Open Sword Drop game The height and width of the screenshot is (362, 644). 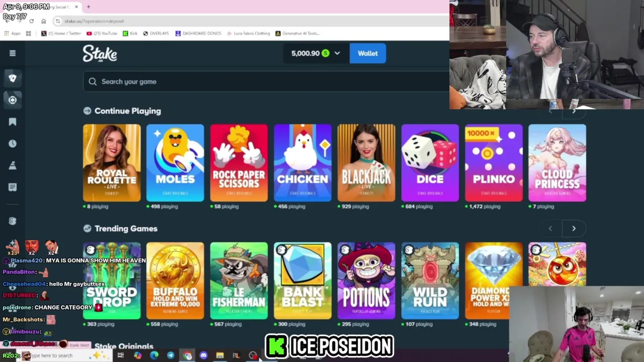(x=112, y=281)
